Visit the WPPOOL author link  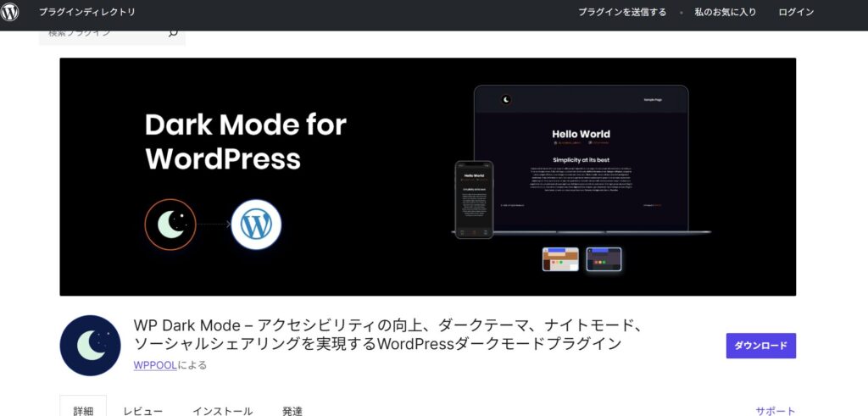tap(155, 365)
